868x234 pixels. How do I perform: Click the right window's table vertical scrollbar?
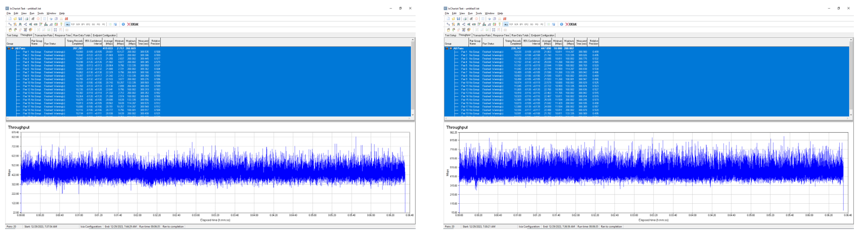[x=851, y=78]
